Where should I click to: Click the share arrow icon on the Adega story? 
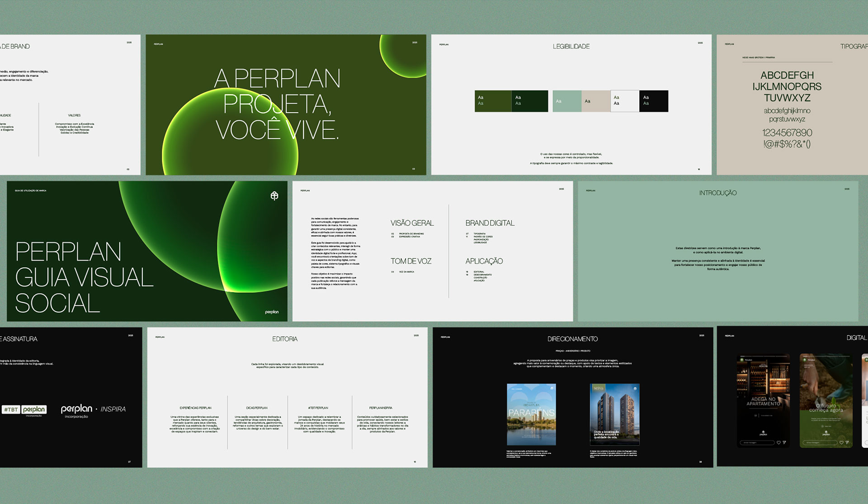coord(784,442)
